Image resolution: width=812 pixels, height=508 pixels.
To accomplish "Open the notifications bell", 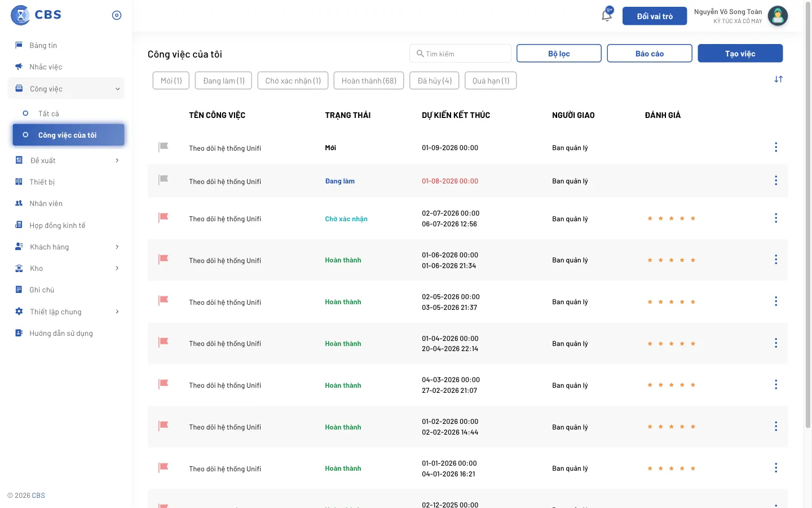I will click(x=607, y=15).
